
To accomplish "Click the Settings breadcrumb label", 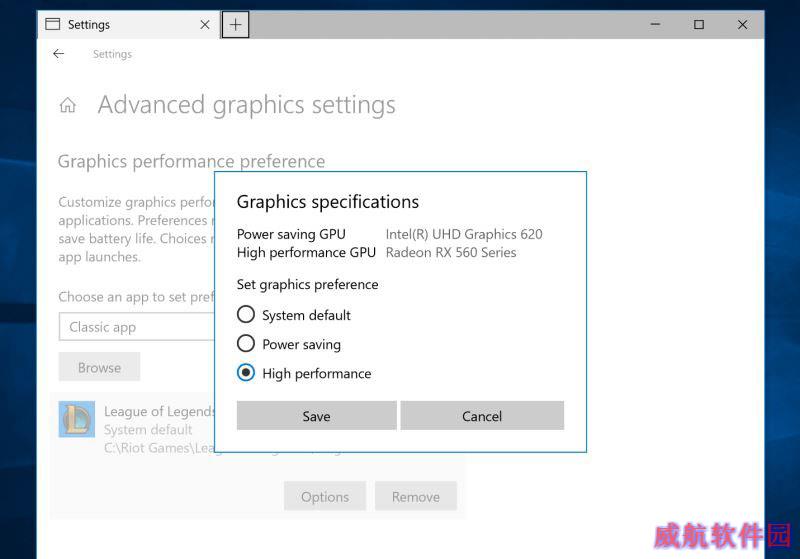I will tap(112, 54).
